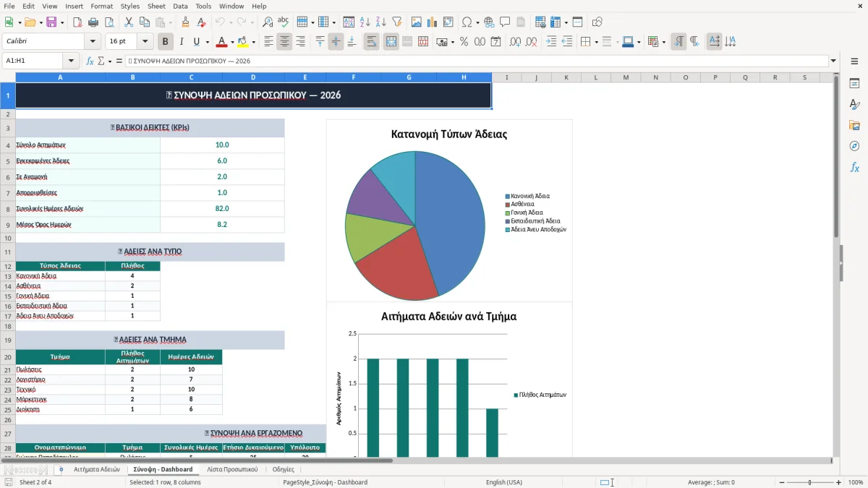The image size is (868, 488).
Task: Switch to Οδηγίες sheet tab
Action: pyautogui.click(x=283, y=469)
